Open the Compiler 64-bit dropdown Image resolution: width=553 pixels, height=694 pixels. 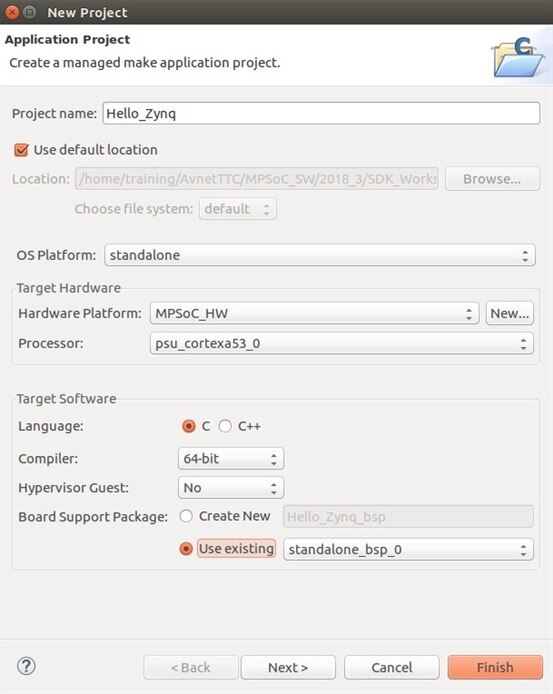point(231,459)
